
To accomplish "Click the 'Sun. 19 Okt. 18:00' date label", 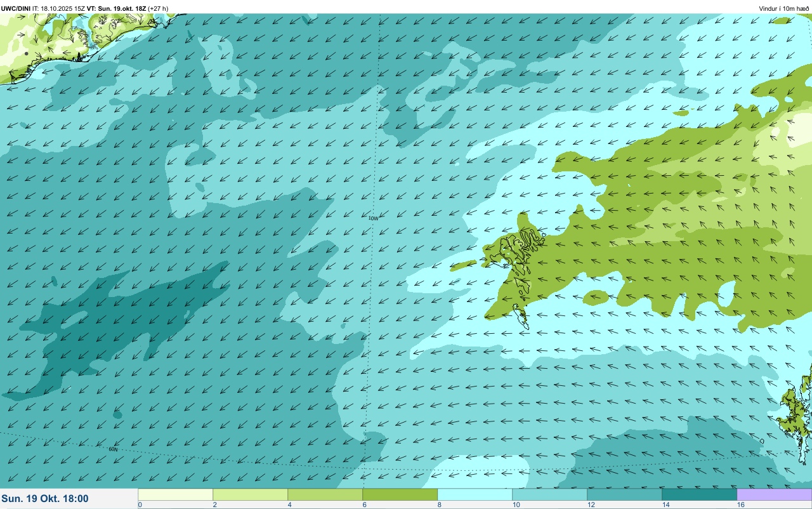I will [x=45, y=499].
